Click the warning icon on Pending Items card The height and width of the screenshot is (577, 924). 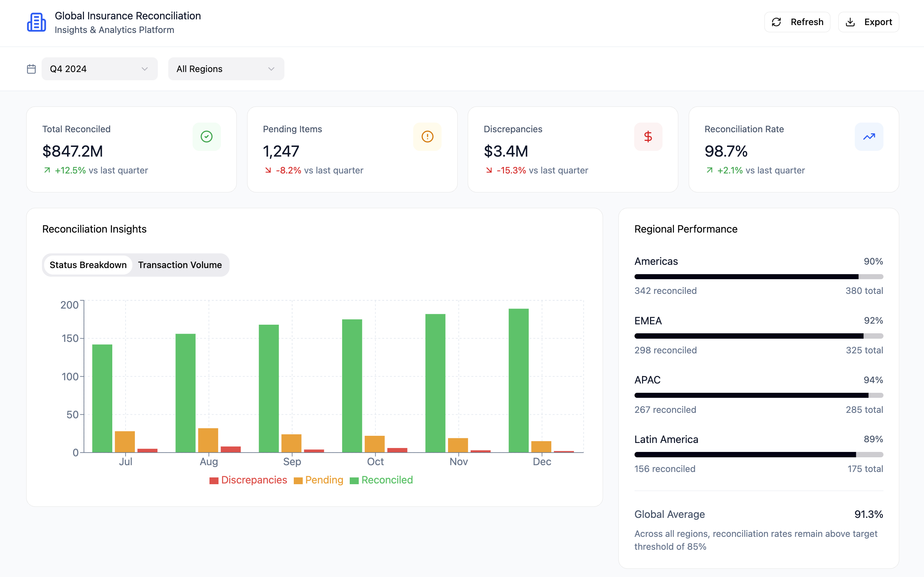coord(427,136)
